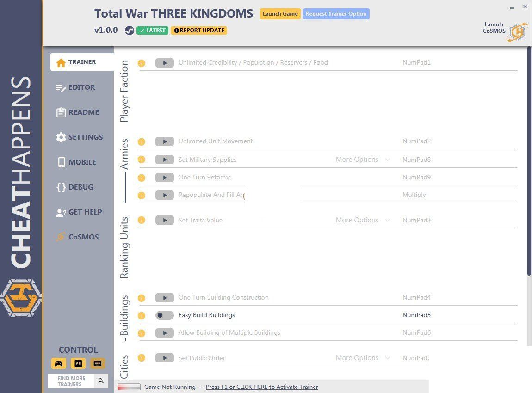The width and height of the screenshot is (532, 393).
Task: Click info icon for One Turn Reforms
Action: coord(142,178)
